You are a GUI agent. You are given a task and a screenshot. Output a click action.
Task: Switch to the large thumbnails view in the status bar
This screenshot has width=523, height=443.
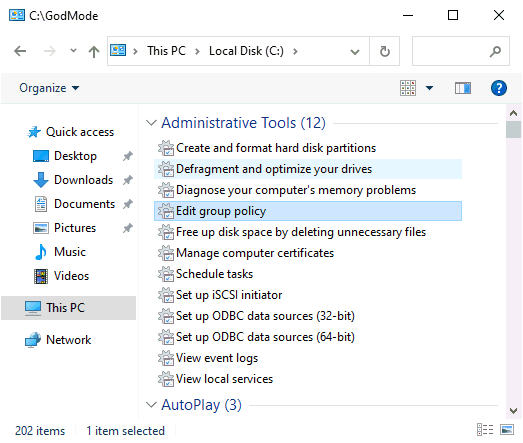pos(507,430)
